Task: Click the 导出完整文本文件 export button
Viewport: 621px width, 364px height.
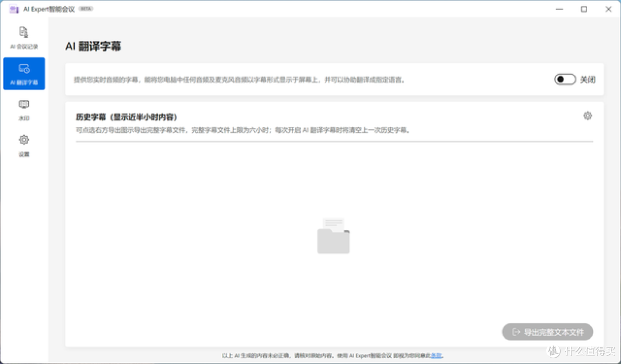Action: pyautogui.click(x=547, y=332)
